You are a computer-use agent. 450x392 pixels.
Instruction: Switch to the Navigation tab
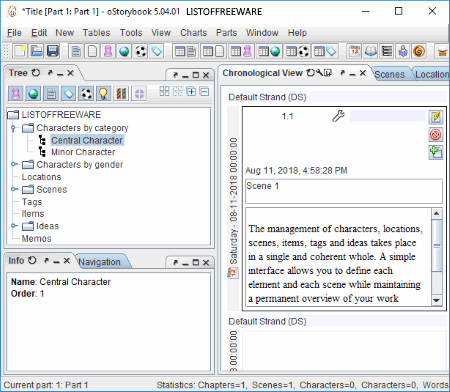click(99, 262)
